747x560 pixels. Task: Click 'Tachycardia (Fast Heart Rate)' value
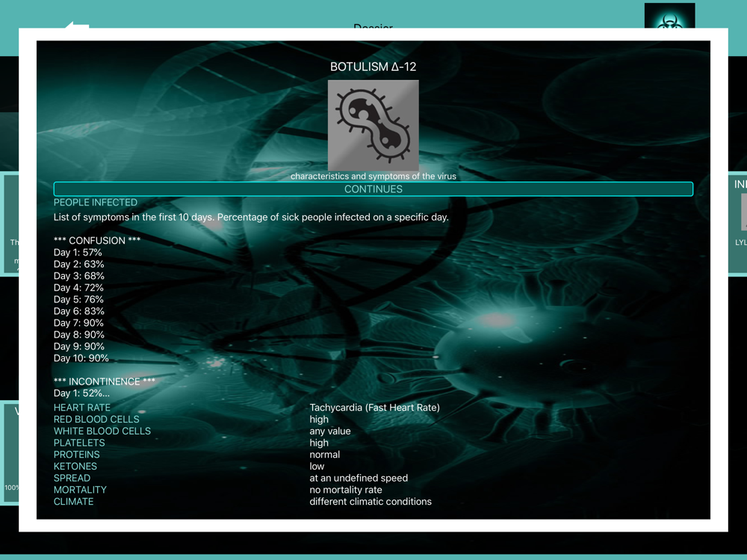click(x=374, y=408)
